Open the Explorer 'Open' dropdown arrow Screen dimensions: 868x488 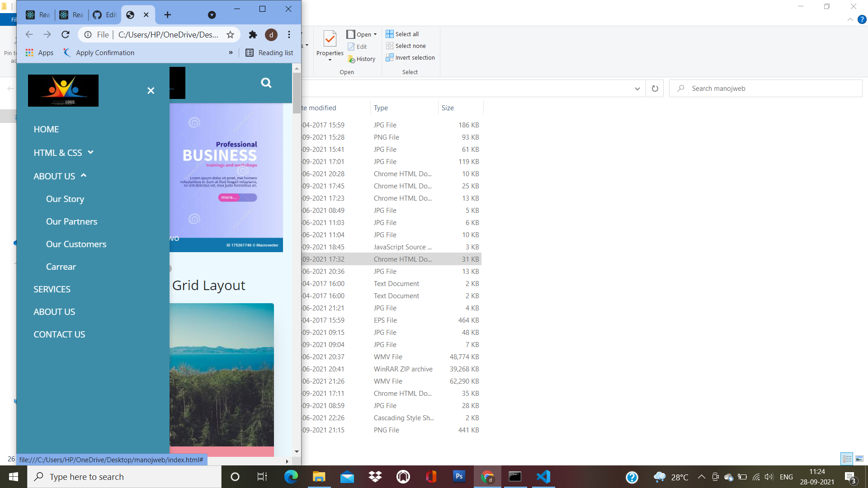[375, 34]
